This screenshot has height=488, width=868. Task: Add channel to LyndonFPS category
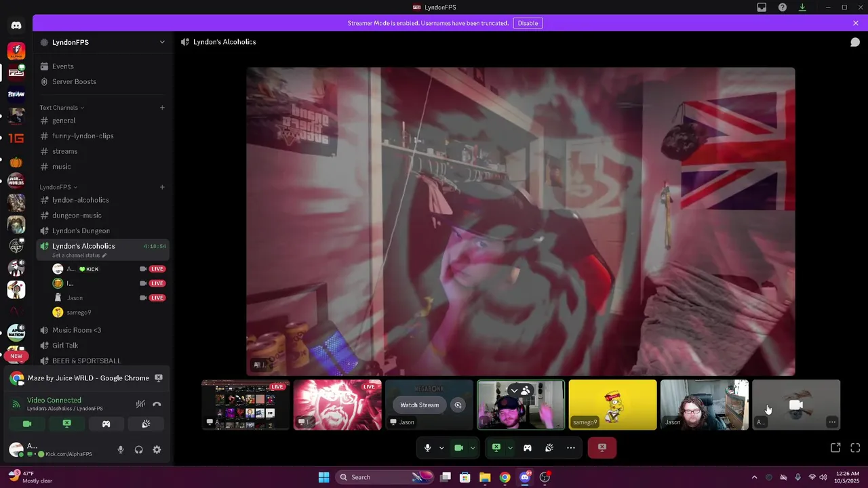[x=162, y=187]
